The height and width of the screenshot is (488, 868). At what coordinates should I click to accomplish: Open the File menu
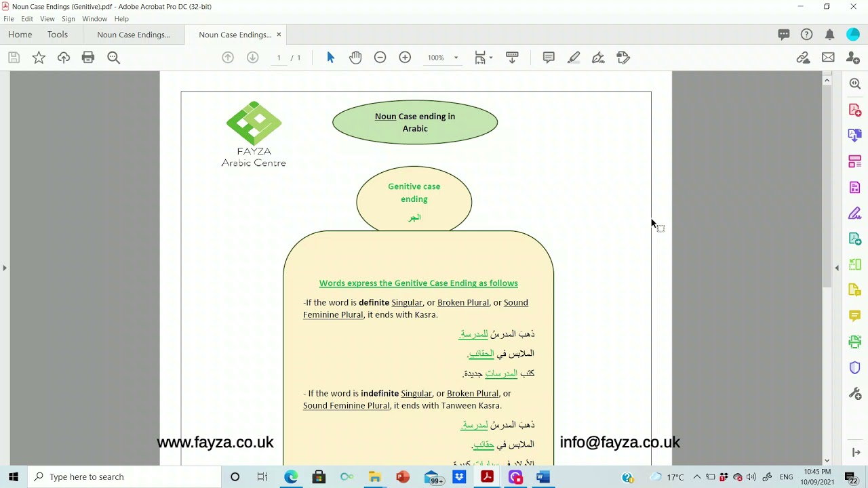[9, 19]
